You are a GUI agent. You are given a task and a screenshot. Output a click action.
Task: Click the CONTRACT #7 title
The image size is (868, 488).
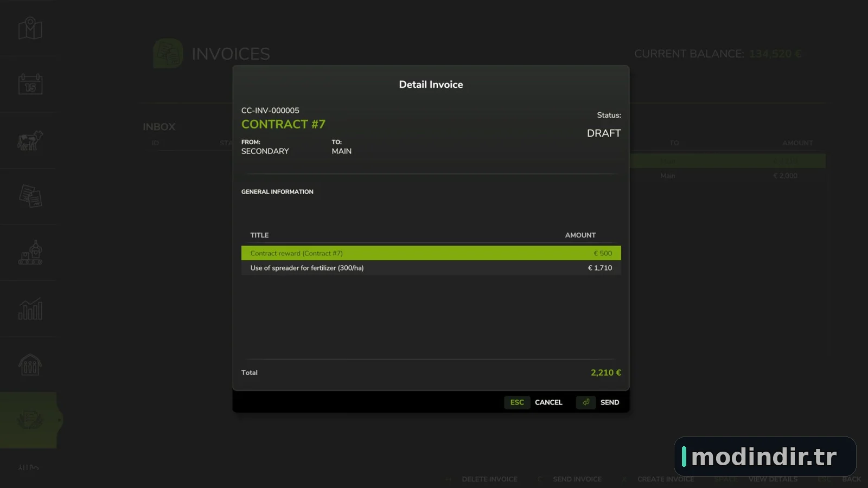tap(283, 124)
